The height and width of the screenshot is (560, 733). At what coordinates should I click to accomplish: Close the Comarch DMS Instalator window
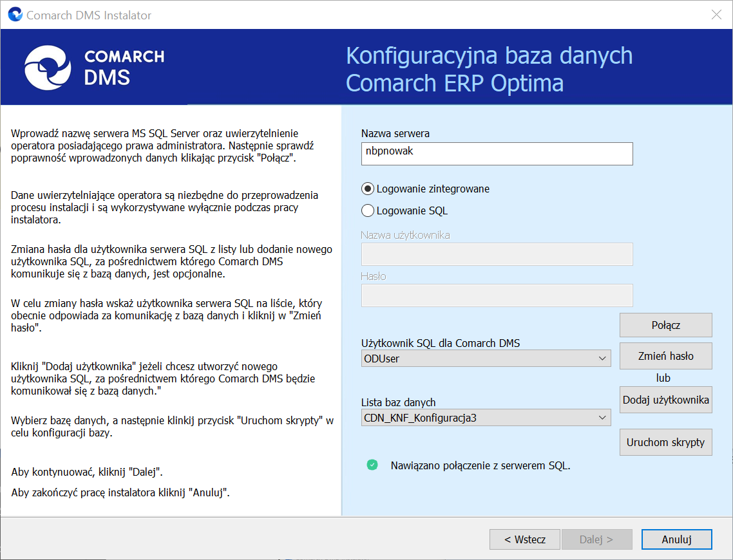(716, 14)
